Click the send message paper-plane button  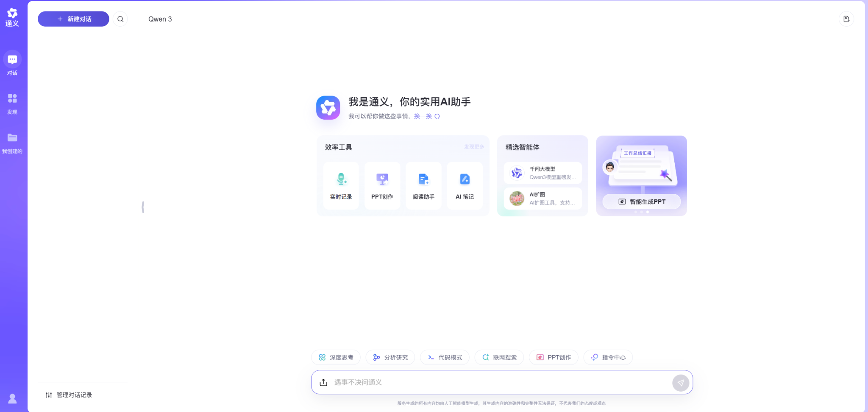click(x=681, y=383)
